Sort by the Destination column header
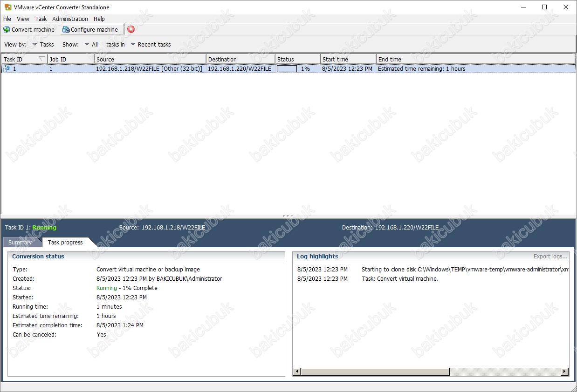Image resolution: width=577 pixels, height=392 pixels. 240,59
